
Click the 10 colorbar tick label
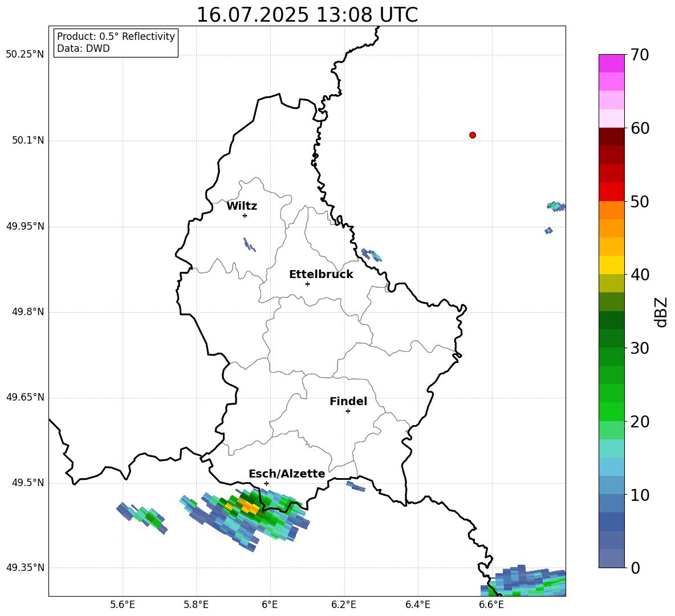pos(640,495)
